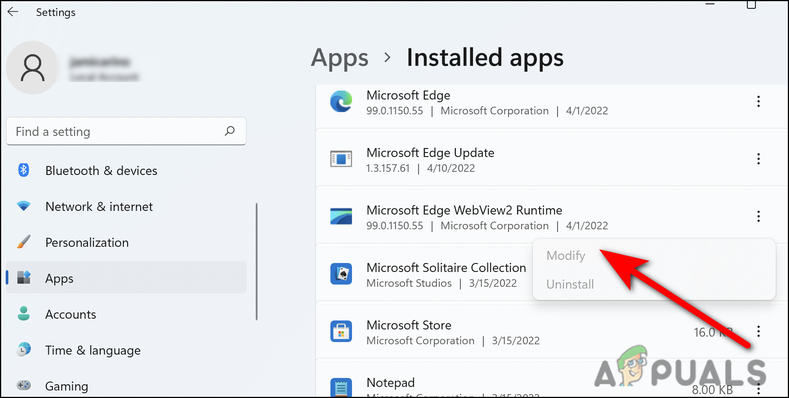Choose Uninstall in the context menu
The height and width of the screenshot is (398, 789).
(x=570, y=284)
